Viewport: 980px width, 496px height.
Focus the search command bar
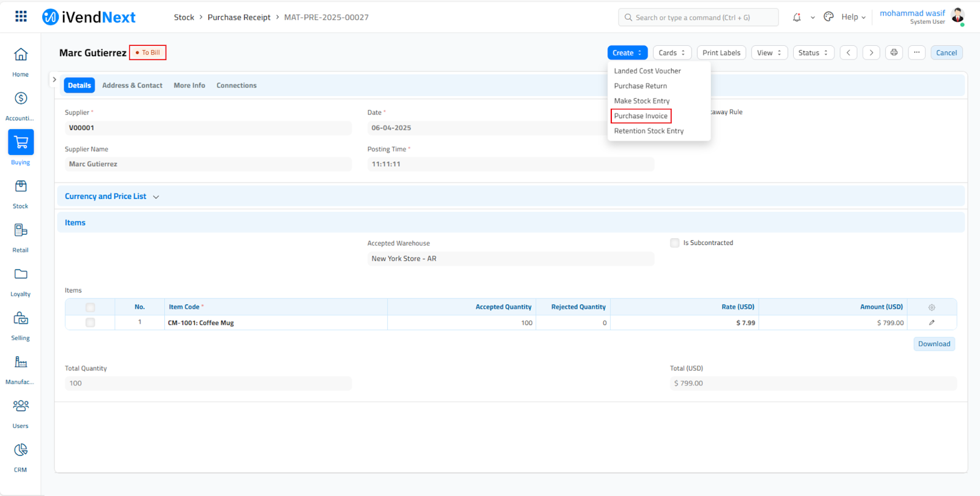tap(698, 17)
